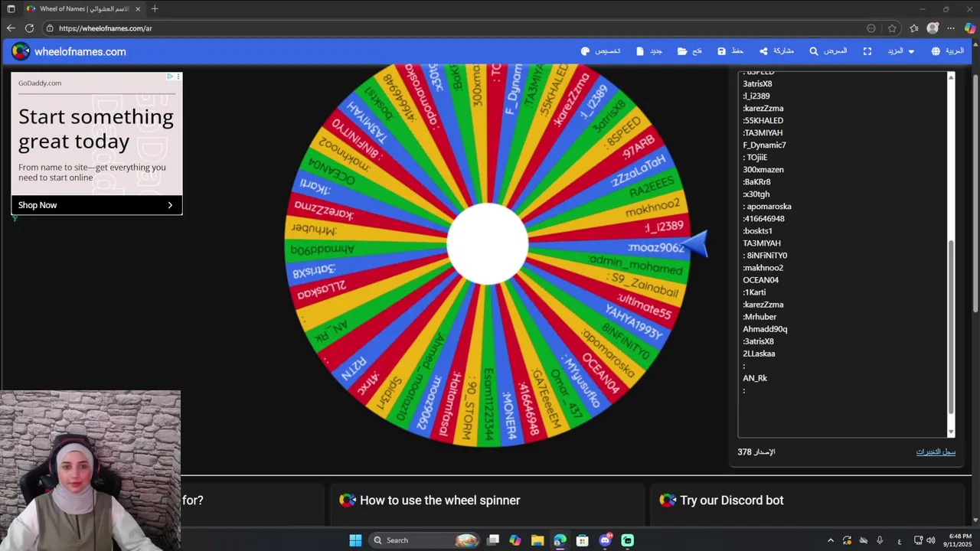Select :Mrhuber entry in names list
The height and width of the screenshot is (551, 980).
[x=759, y=316]
